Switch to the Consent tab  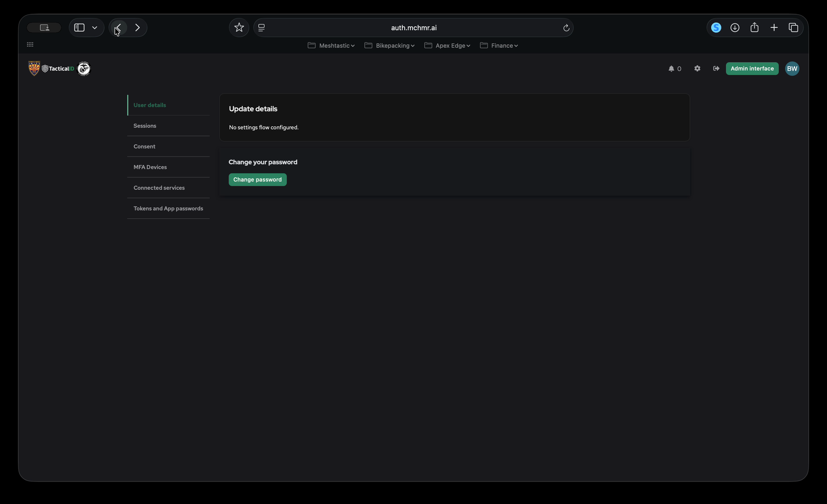(168, 147)
